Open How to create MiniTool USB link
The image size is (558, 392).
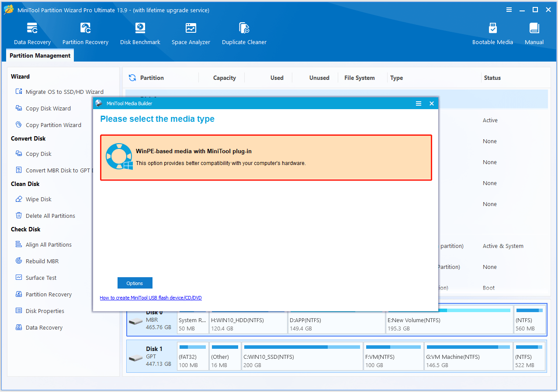[x=151, y=298]
